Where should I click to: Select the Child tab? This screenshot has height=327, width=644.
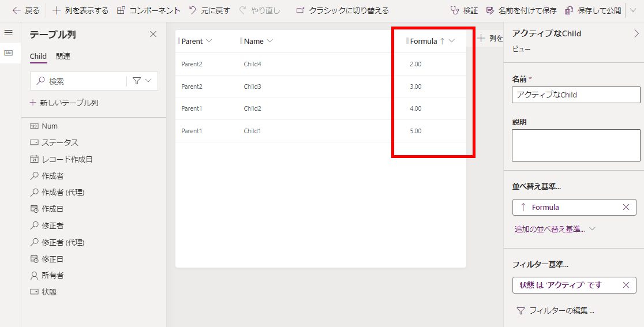[x=38, y=56]
